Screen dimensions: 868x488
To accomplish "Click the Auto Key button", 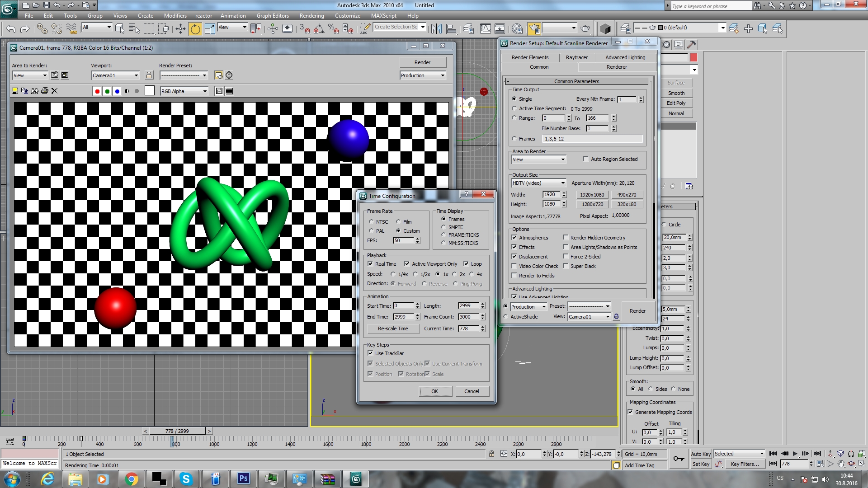I will [x=701, y=454].
